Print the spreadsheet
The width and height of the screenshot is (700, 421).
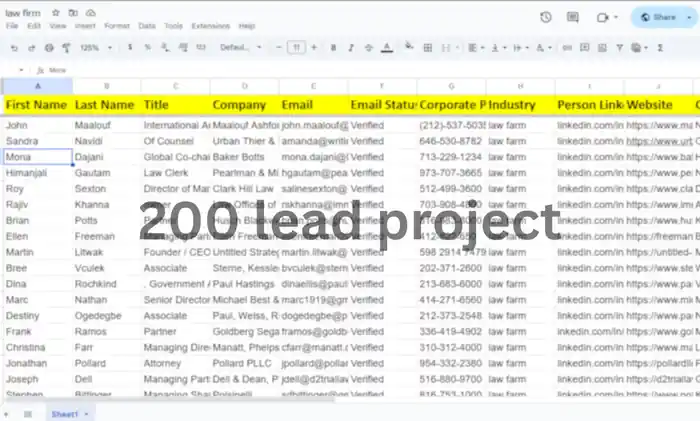tap(49, 48)
